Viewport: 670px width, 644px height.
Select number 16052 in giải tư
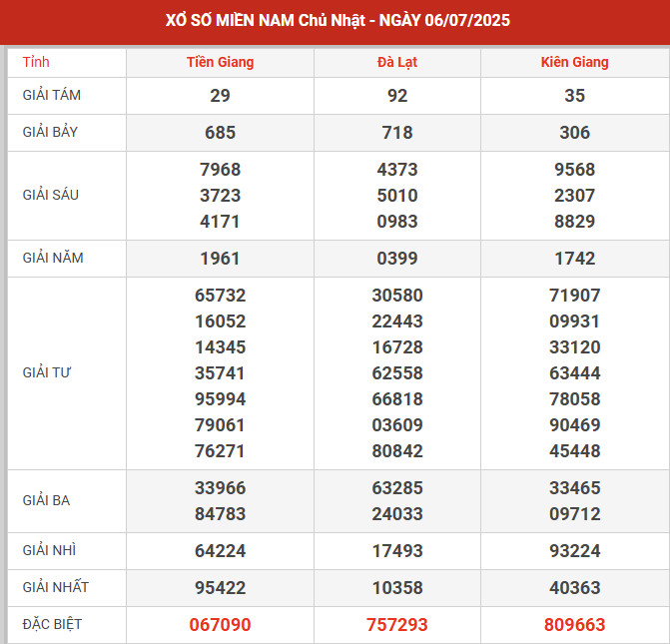click(220, 322)
